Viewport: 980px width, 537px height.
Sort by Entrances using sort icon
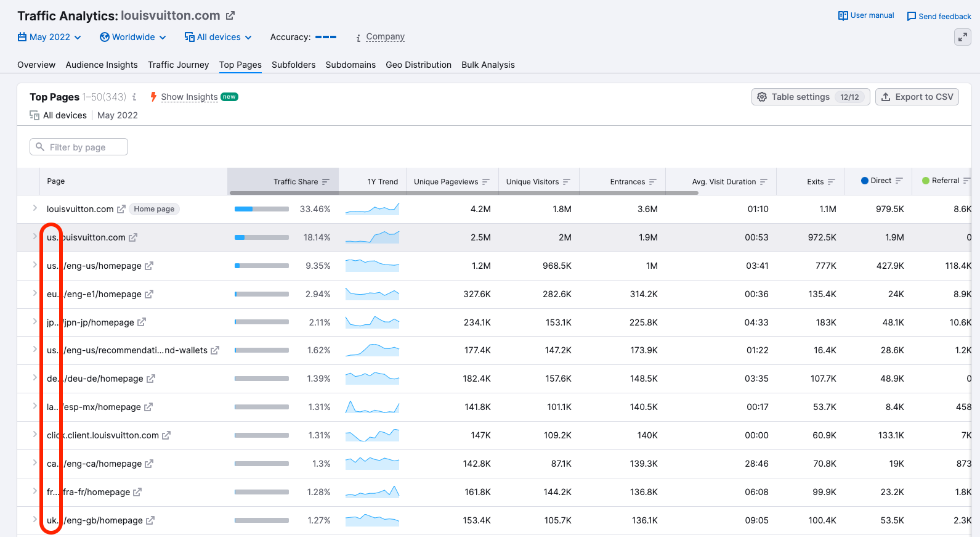[653, 182]
